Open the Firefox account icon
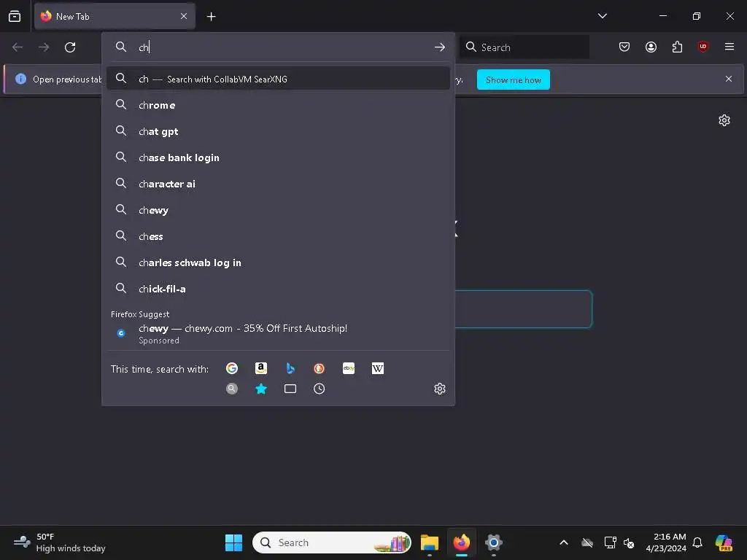This screenshot has width=747, height=560. (651, 47)
